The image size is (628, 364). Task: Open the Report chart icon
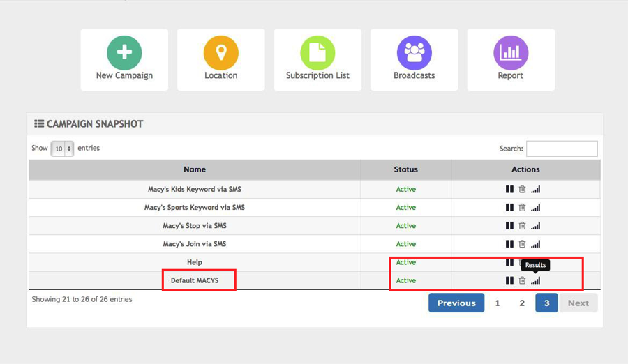click(511, 53)
